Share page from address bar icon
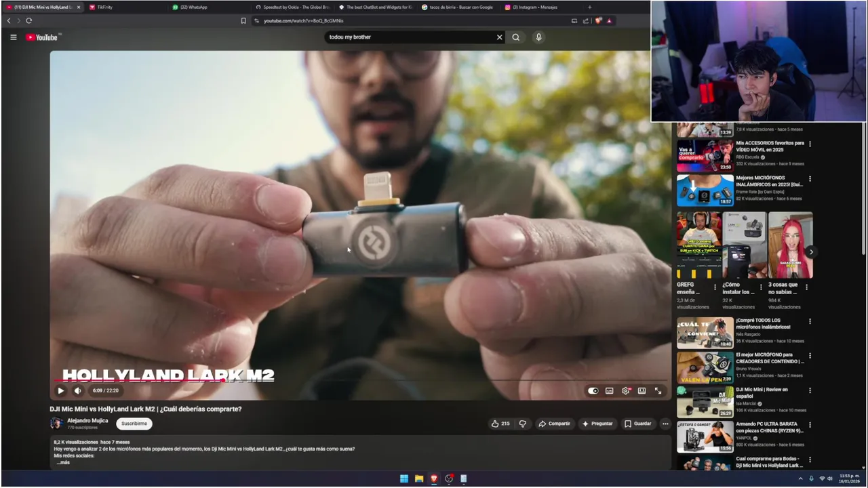This screenshot has width=868, height=488. point(585,21)
